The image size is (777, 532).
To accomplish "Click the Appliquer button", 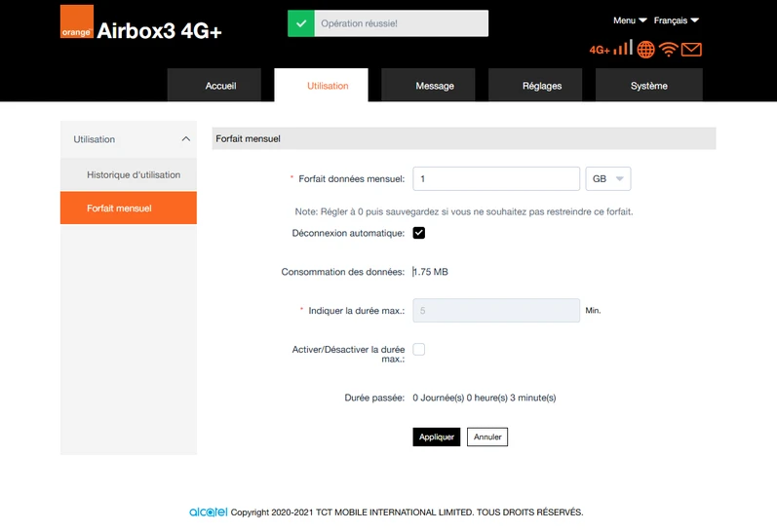I will point(437,437).
